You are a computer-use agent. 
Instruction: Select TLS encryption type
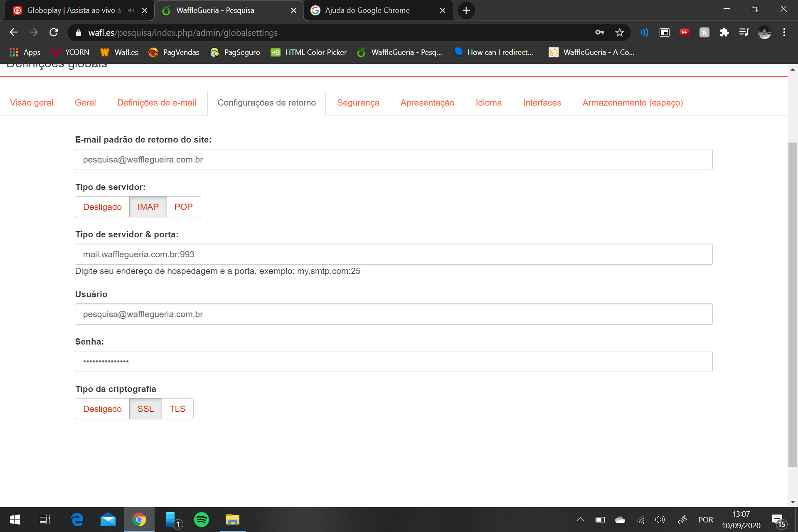(x=177, y=409)
